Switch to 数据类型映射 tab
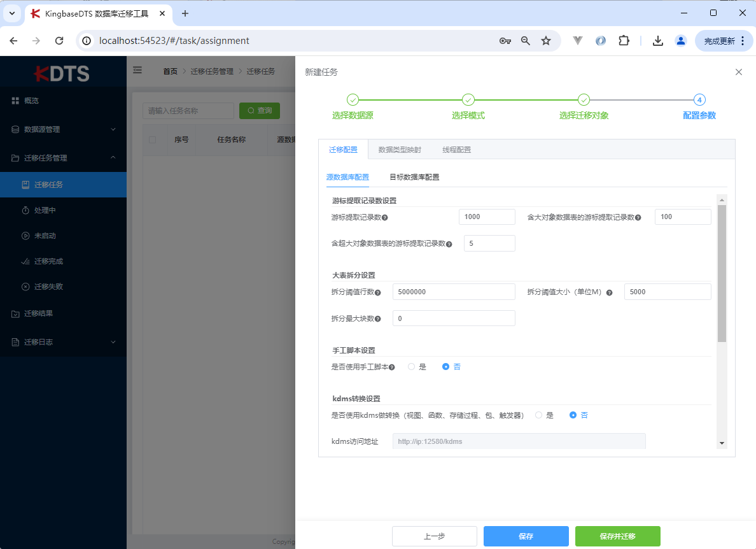Screen dimensions: 756x549 point(400,150)
